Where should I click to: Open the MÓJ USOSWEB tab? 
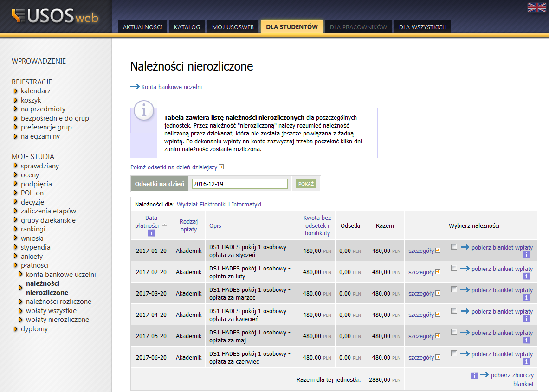click(233, 27)
